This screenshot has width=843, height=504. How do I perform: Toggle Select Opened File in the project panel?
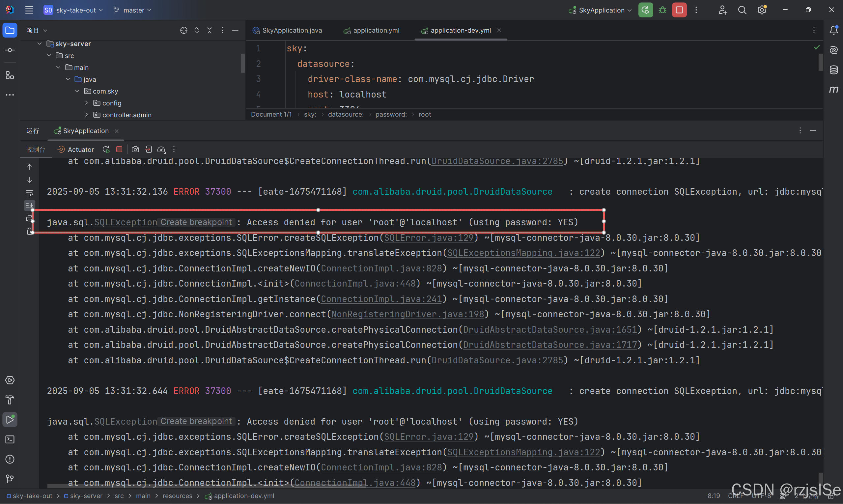click(184, 30)
